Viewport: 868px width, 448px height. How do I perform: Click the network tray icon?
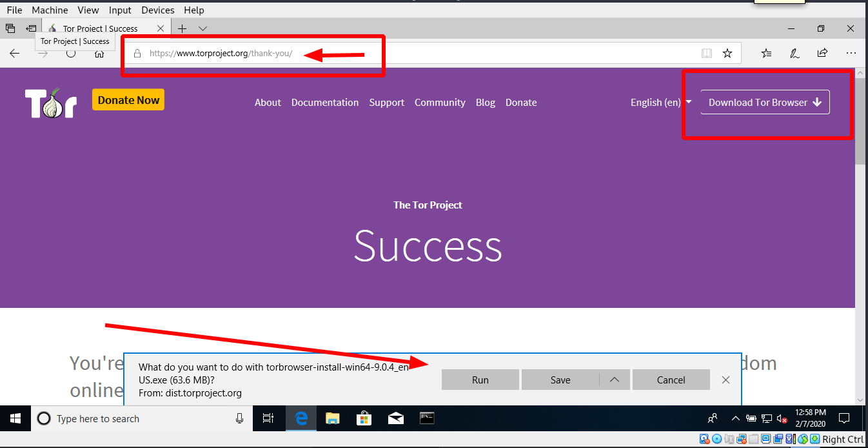[766, 418]
